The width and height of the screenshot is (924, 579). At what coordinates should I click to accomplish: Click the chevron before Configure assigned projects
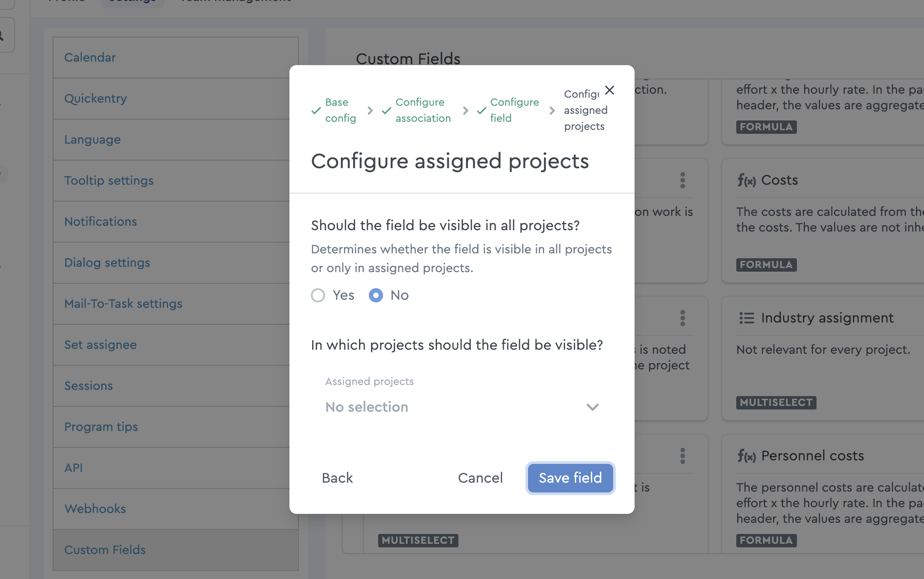[x=552, y=111]
